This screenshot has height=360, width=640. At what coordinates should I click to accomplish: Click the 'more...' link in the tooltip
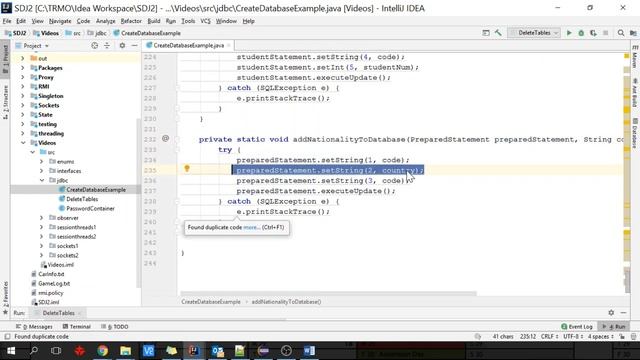pyautogui.click(x=251, y=227)
